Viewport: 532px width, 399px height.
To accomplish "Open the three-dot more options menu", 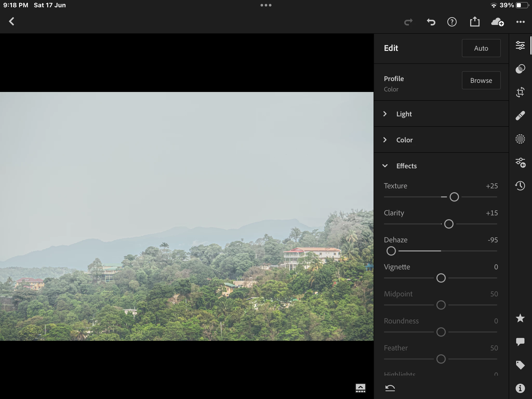I will (x=520, y=22).
